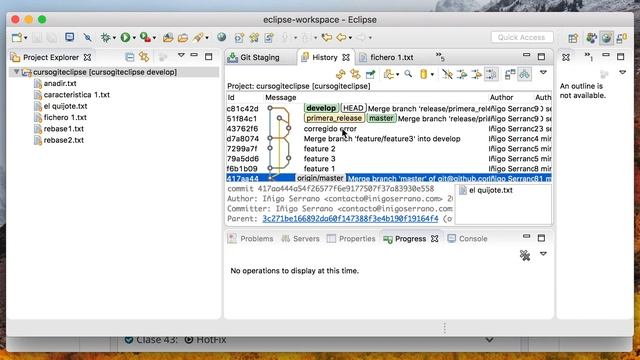Screen dimensions: 640x360
Task: Open a terminal from the monitor icon
Action: pyautogui.click(x=70, y=38)
